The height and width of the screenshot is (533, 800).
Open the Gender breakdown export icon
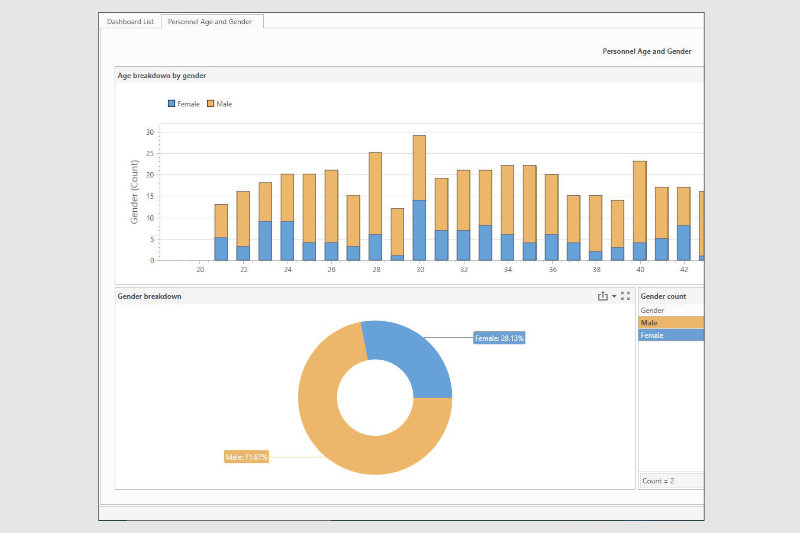click(603, 296)
